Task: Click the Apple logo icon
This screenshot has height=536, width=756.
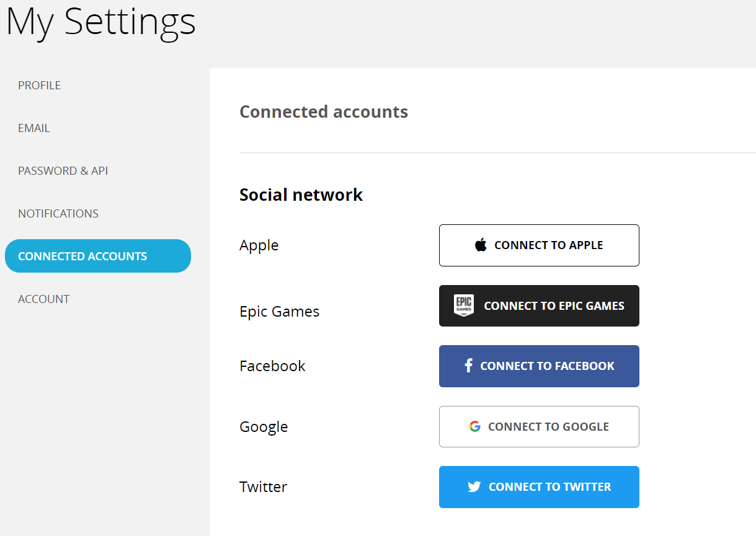Action: pos(481,245)
